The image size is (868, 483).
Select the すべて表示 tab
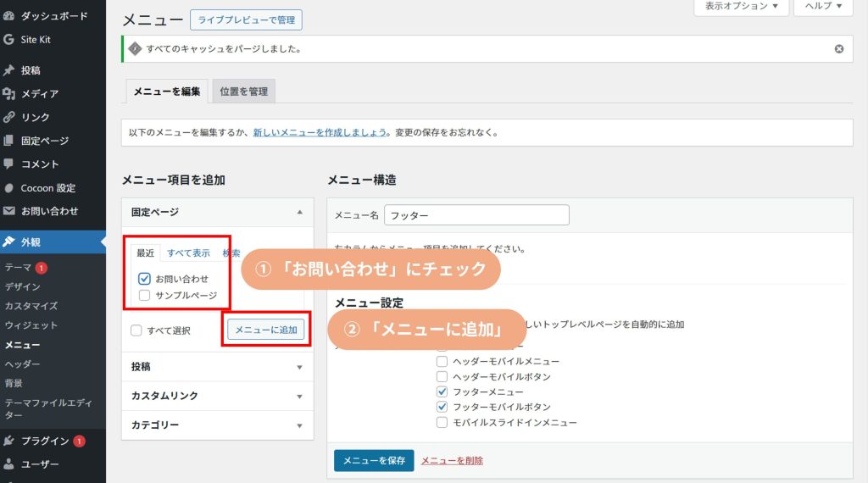[x=188, y=253]
